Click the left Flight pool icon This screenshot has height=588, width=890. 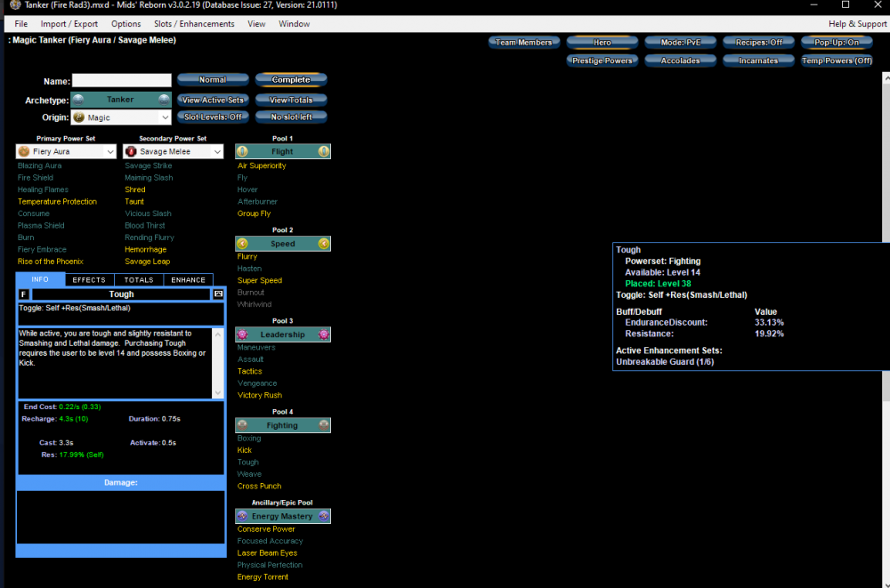242,151
